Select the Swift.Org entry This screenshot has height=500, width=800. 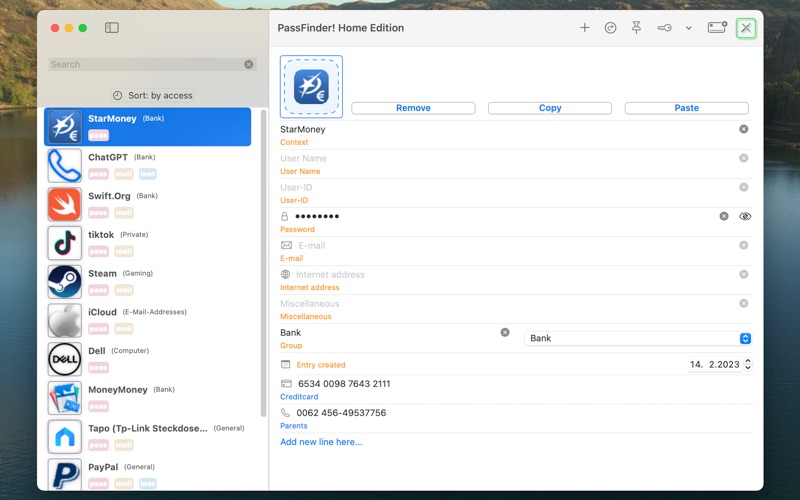(147, 204)
